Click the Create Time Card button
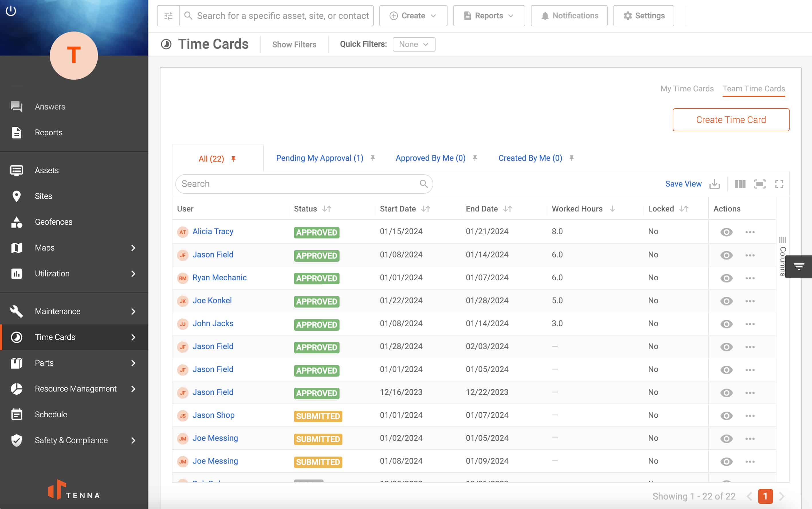Image resolution: width=812 pixels, height=509 pixels. [731, 120]
